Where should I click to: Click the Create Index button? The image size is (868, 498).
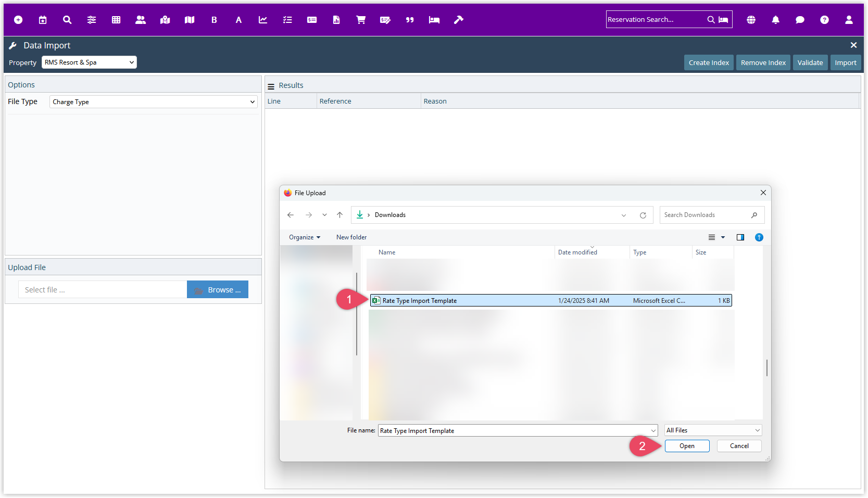(709, 62)
